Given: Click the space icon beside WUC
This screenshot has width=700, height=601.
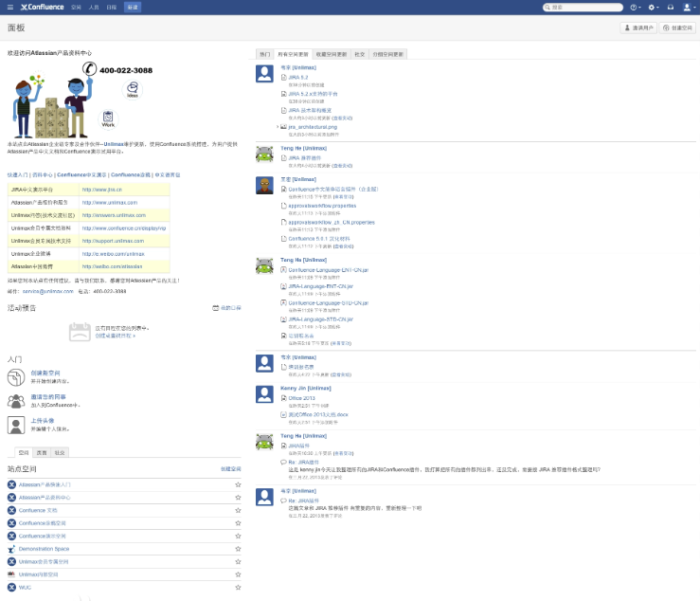Looking at the screenshot, I should coord(11,587).
